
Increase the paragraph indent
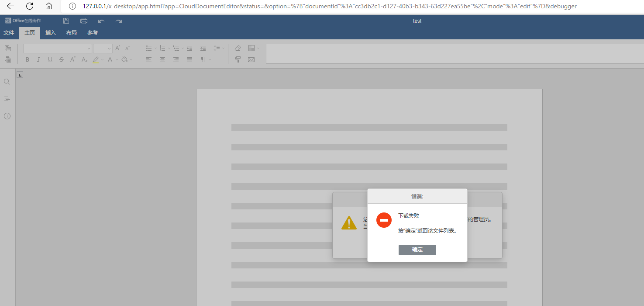click(203, 49)
